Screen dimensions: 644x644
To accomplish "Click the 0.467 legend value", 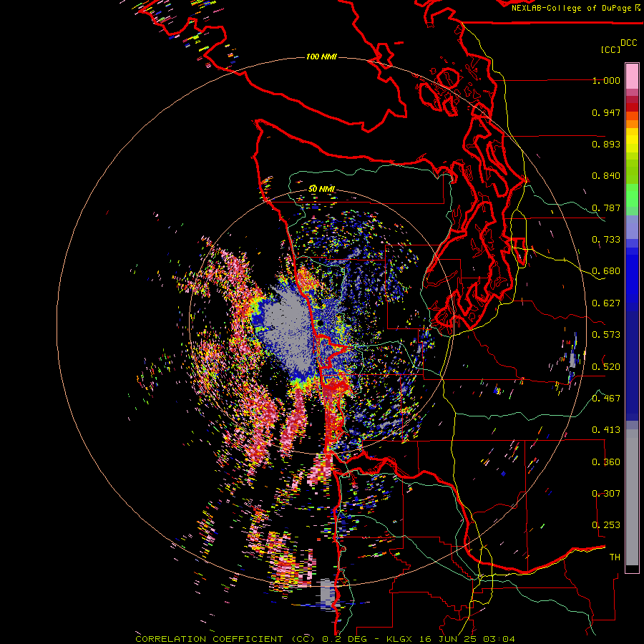I will click(606, 399).
